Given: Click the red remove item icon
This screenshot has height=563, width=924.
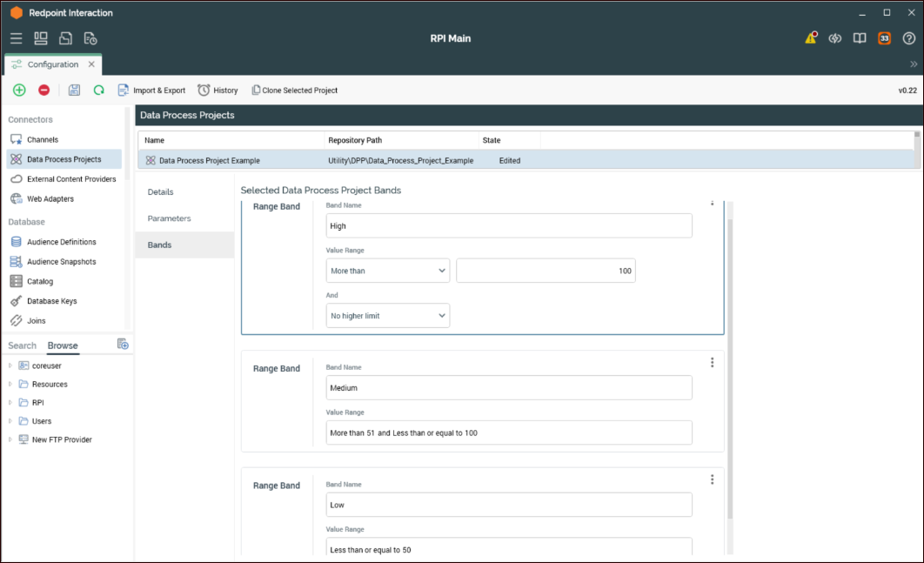Looking at the screenshot, I should point(44,90).
